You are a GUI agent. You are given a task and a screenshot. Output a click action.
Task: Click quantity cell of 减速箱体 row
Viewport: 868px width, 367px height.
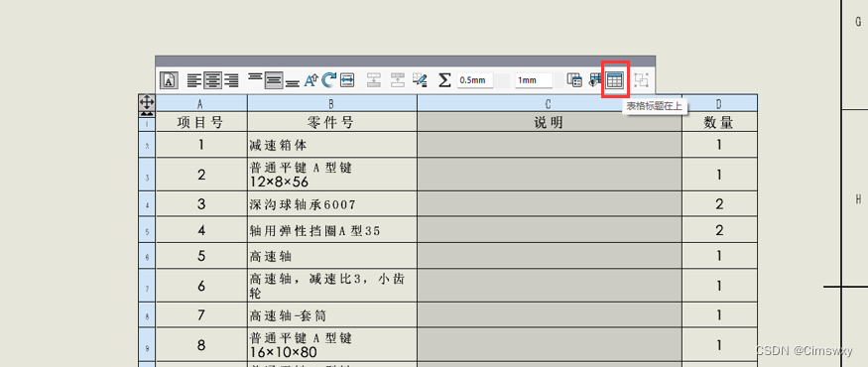pos(719,145)
